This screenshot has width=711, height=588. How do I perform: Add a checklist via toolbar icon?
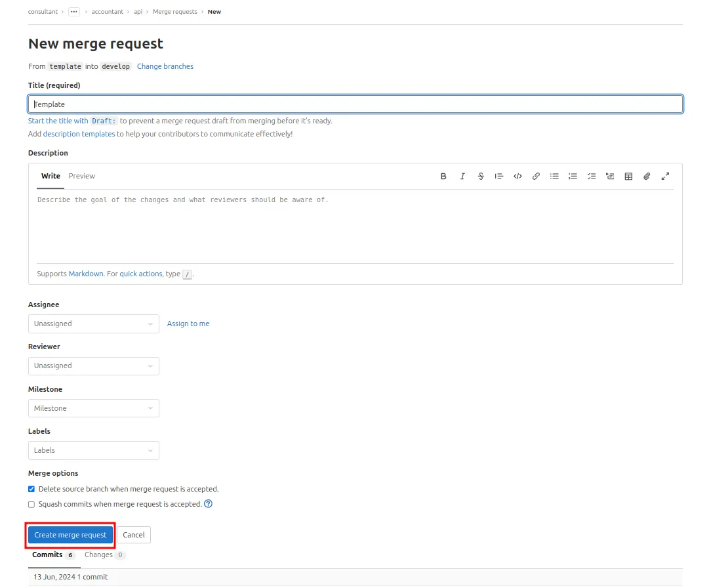tap(591, 177)
